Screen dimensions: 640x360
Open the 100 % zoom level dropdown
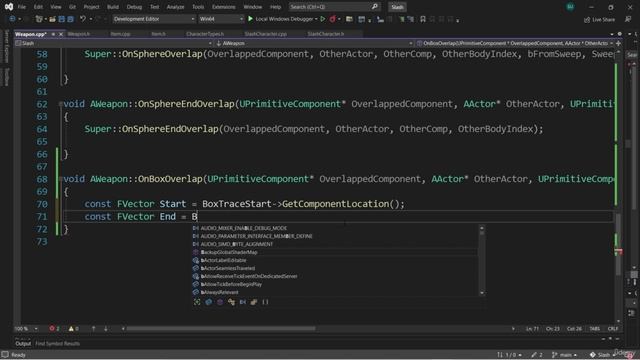26,329
